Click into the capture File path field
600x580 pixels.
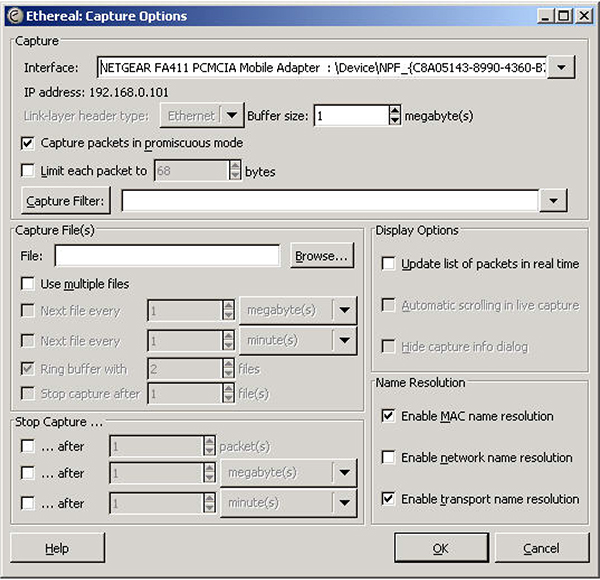167,256
